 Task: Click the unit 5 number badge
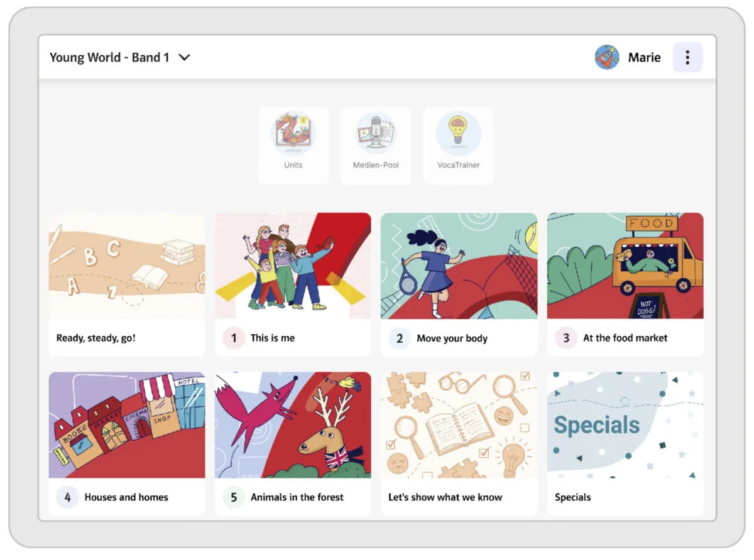[x=234, y=497]
